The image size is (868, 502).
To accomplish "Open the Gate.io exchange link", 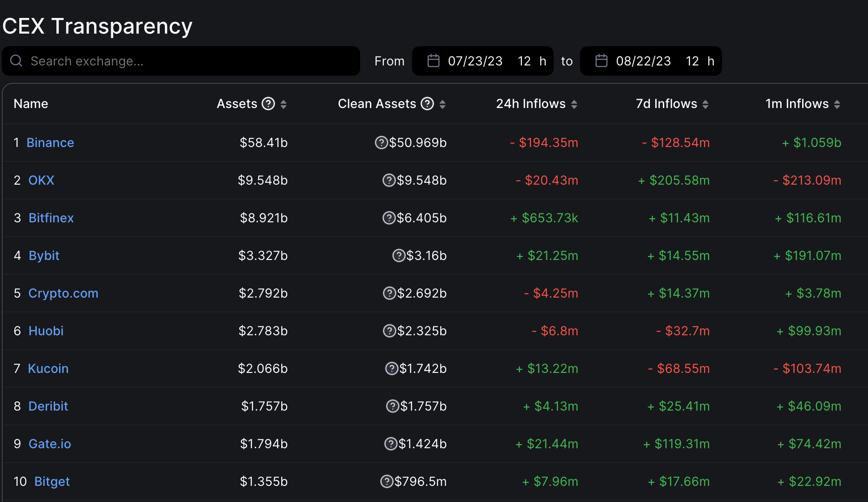I will point(50,444).
